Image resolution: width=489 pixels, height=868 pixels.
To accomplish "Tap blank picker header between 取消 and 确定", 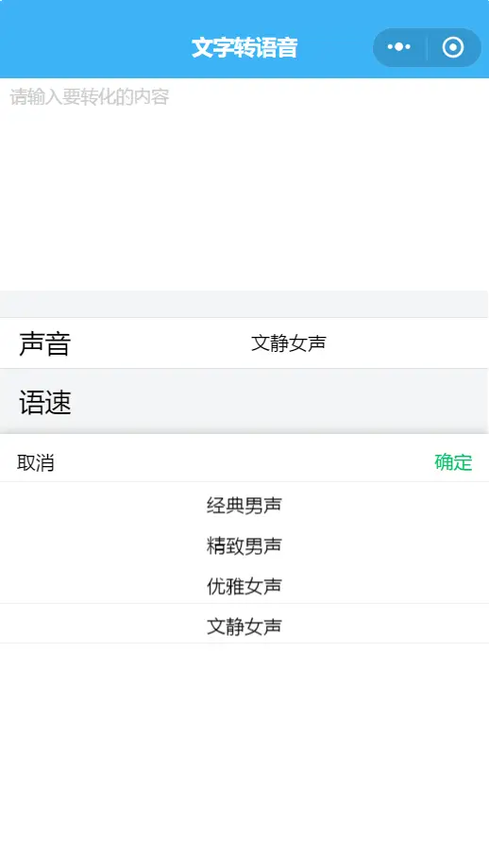I will (244, 462).
